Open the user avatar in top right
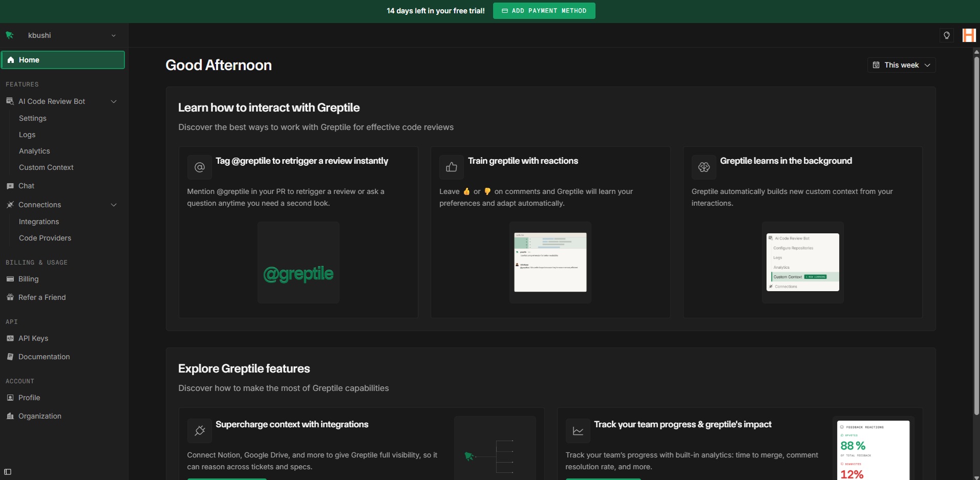The width and height of the screenshot is (980, 480). (x=969, y=35)
